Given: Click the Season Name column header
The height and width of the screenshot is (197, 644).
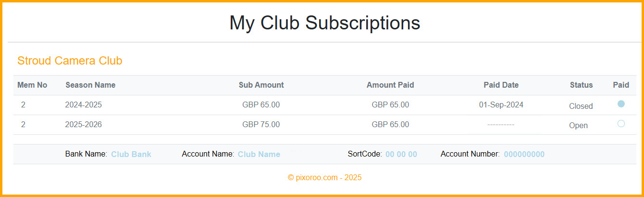Looking at the screenshot, I should tap(90, 85).
